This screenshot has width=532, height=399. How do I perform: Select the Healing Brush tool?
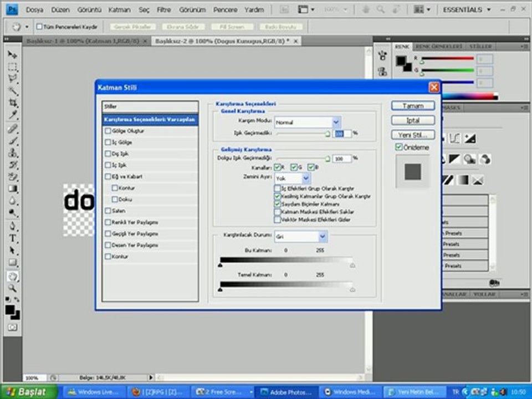[x=12, y=129]
